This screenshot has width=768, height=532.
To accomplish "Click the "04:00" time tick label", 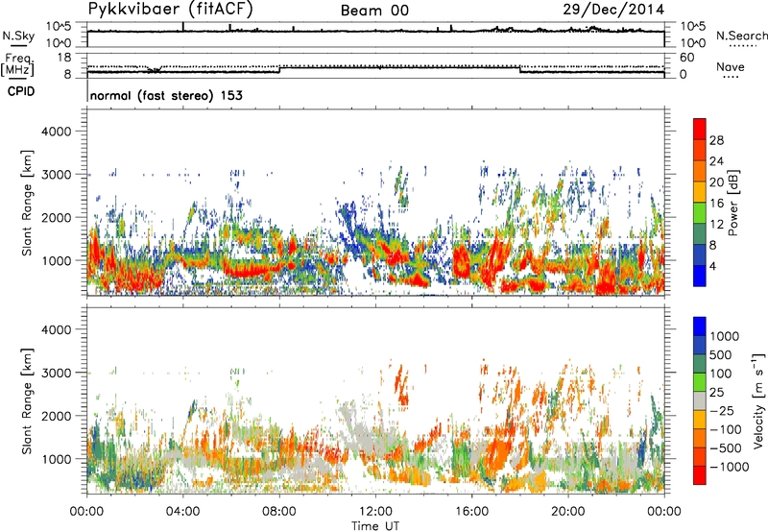I will coord(182,512).
